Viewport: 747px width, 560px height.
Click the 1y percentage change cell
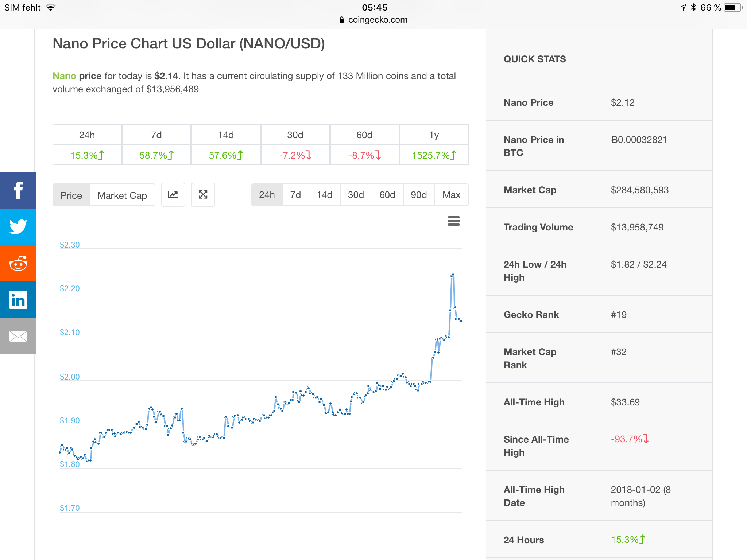click(x=434, y=155)
